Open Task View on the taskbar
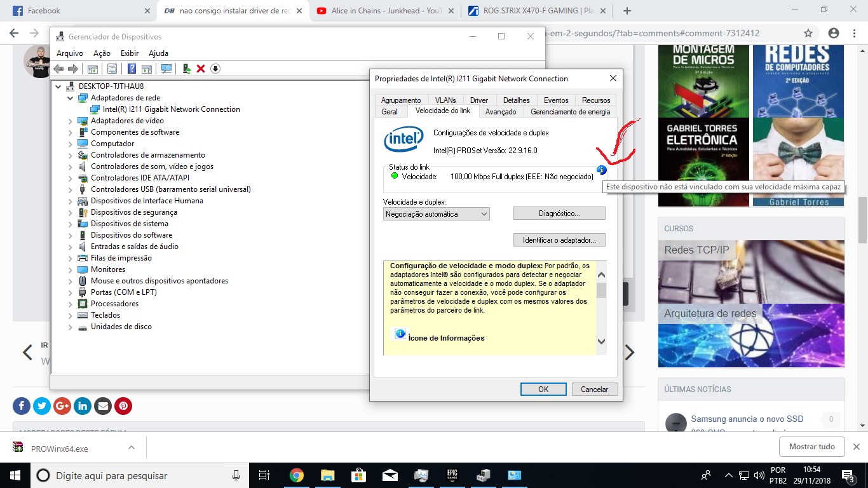This screenshot has width=868, height=488. tap(265, 475)
